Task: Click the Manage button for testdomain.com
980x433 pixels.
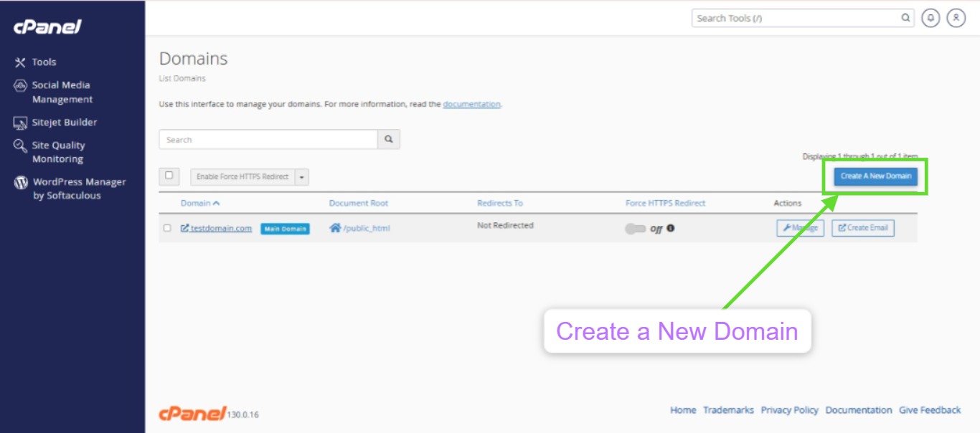Action: [800, 228]
